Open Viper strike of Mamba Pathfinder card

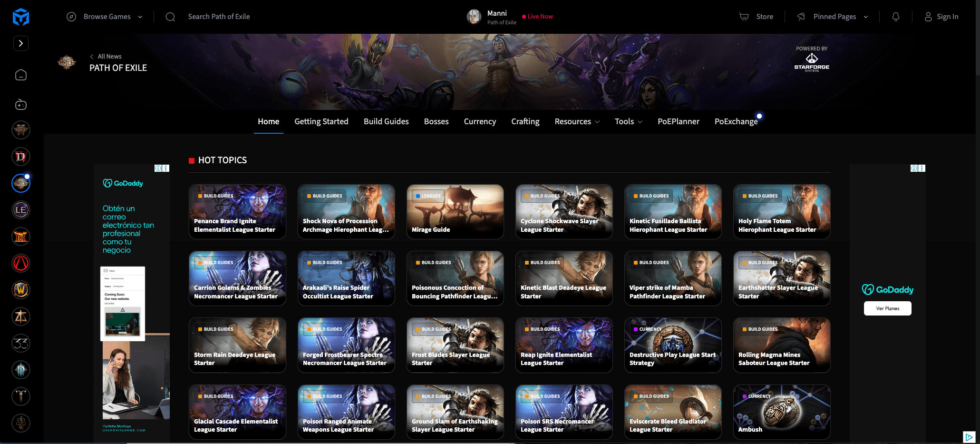pyautogui.click(x=673, y=278)
